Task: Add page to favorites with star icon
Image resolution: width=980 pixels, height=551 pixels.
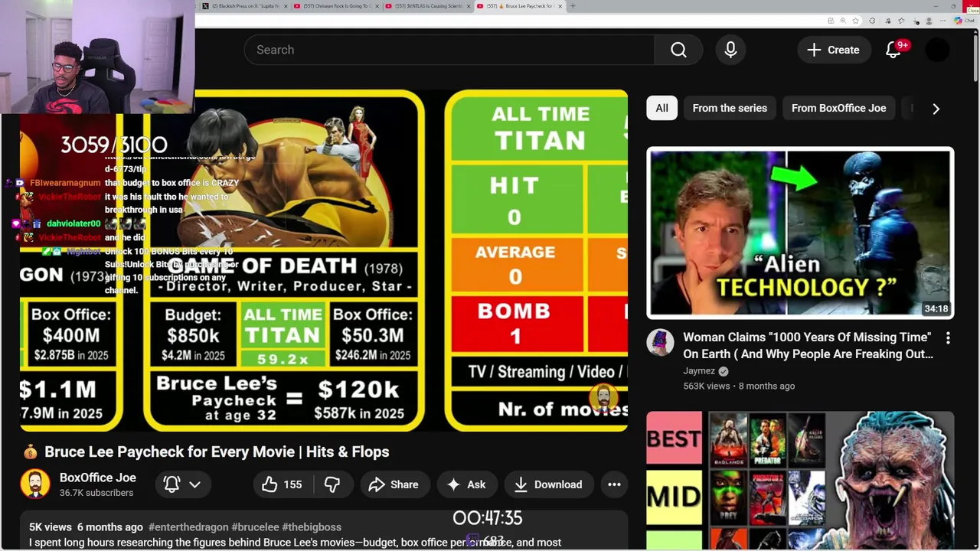Action: pyautogui.click(x=857, y=21)
